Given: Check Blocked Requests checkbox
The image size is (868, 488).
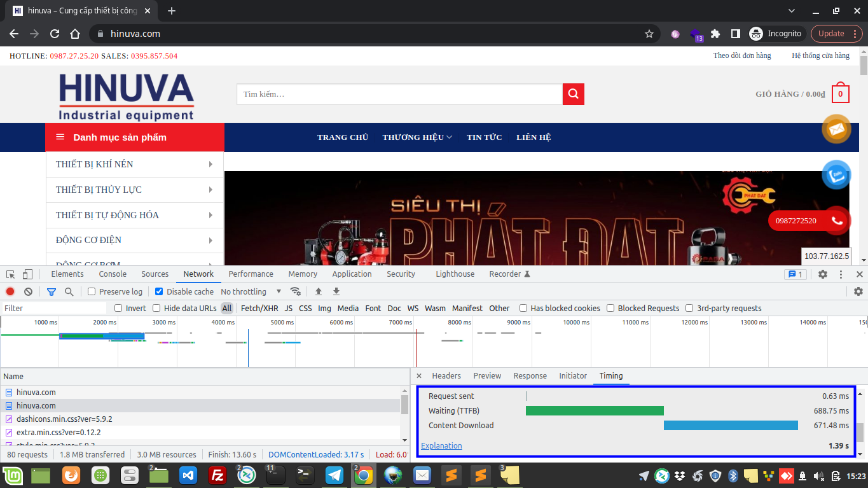Looking at the screenshot, I should click(610, 308).
